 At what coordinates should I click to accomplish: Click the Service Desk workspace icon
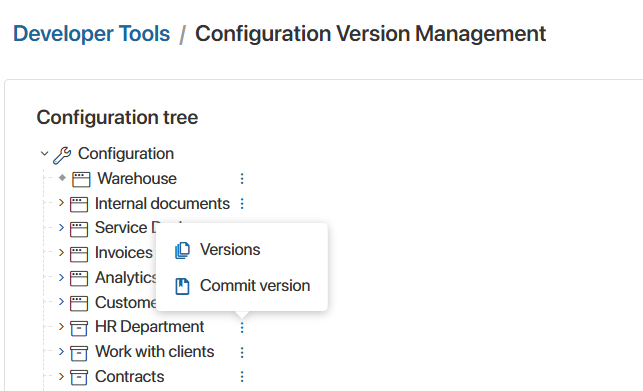click(x=79, y=229)
